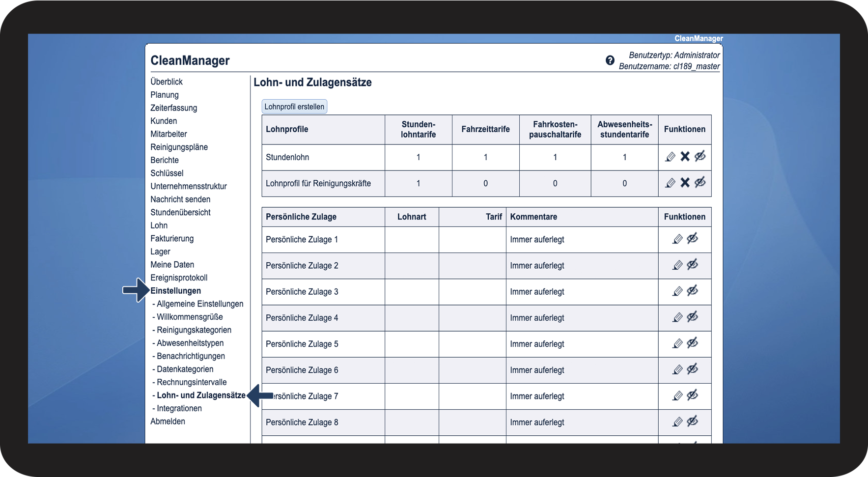
Task: Click the Lohnprofil für Reinigungskräfte name
Action: tap(318, 183)
